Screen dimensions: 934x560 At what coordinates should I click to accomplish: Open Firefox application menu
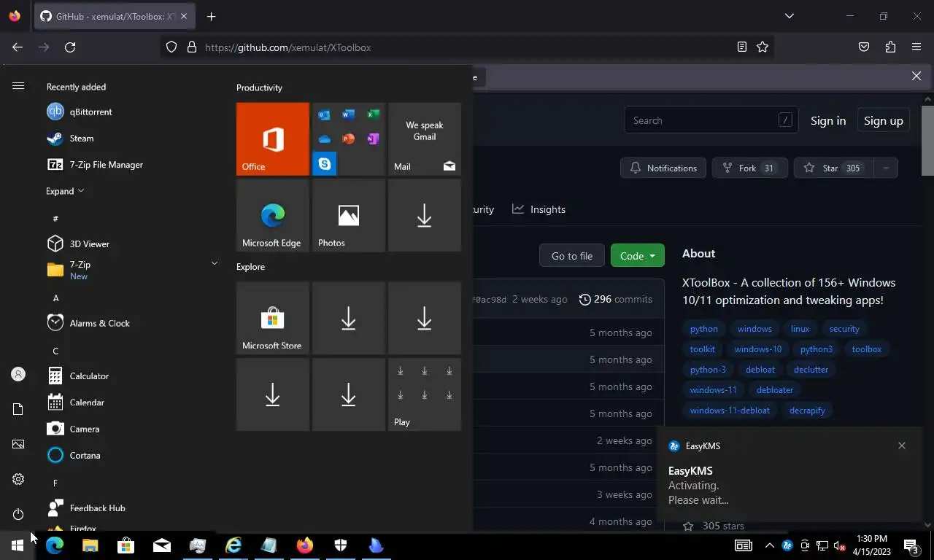click(916, 47)
